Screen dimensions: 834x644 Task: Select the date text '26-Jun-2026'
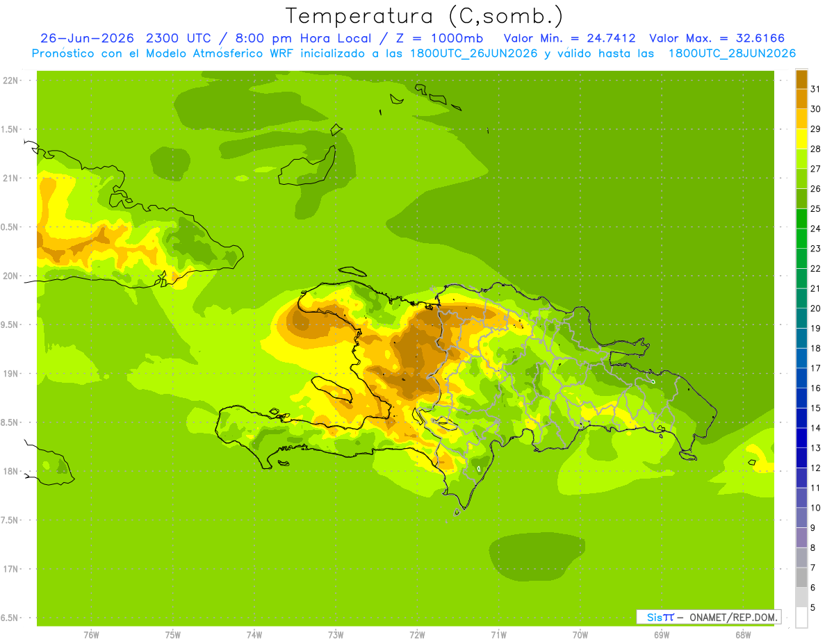pyautogui.click(x=87, y=38)
